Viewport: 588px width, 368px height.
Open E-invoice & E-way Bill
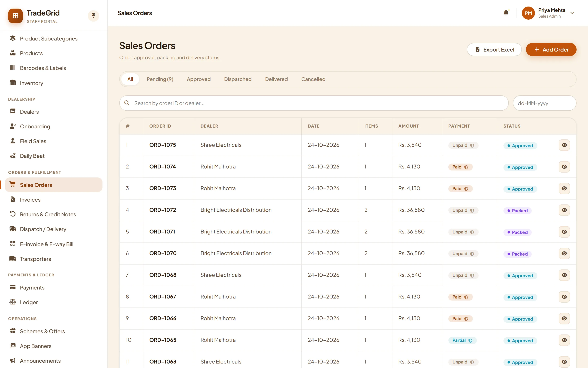(x=54, y=244)
